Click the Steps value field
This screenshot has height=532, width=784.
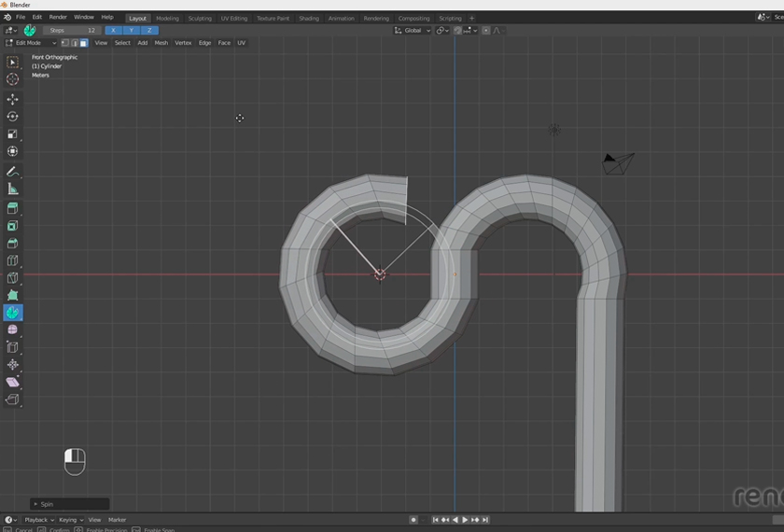click(73, 30)
